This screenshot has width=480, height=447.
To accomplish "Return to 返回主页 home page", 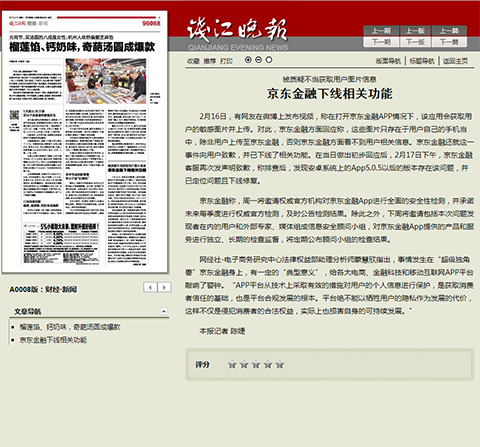I will (455, 61).
